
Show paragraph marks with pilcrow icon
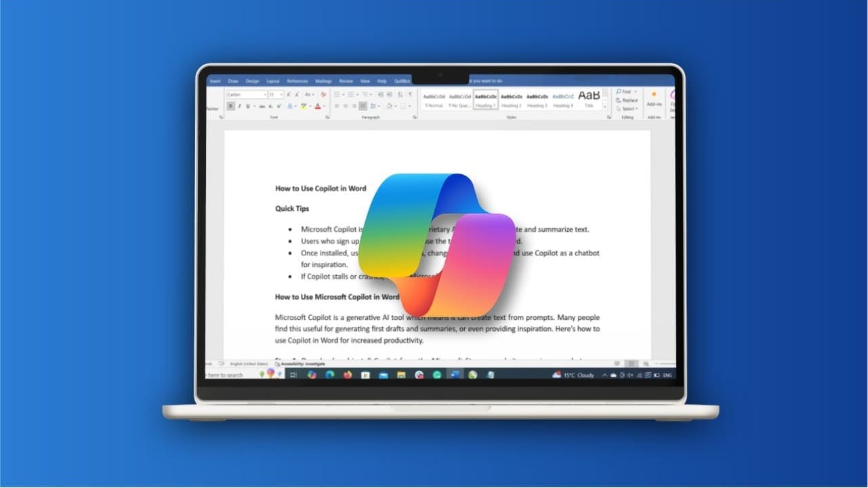click(410, 95)
